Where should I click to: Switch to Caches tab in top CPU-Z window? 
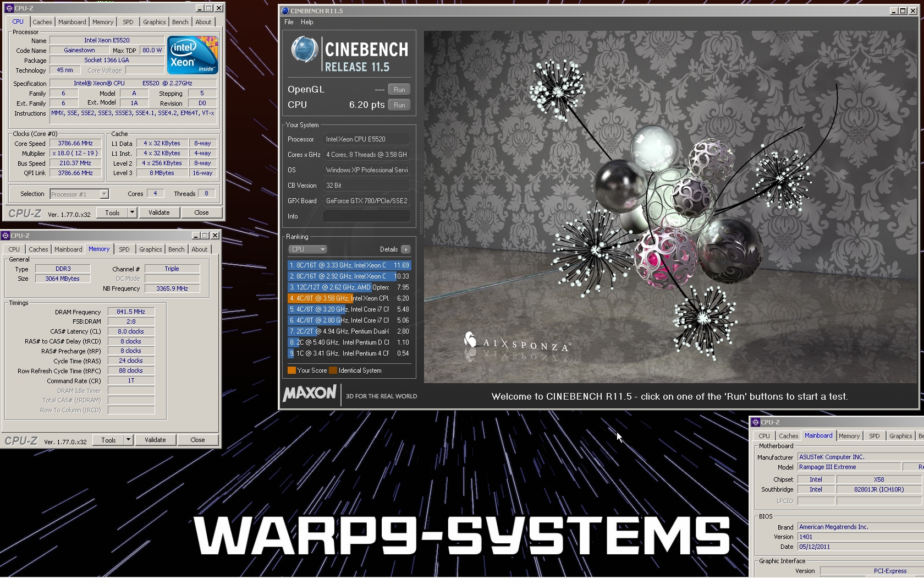tap(42, 22)
